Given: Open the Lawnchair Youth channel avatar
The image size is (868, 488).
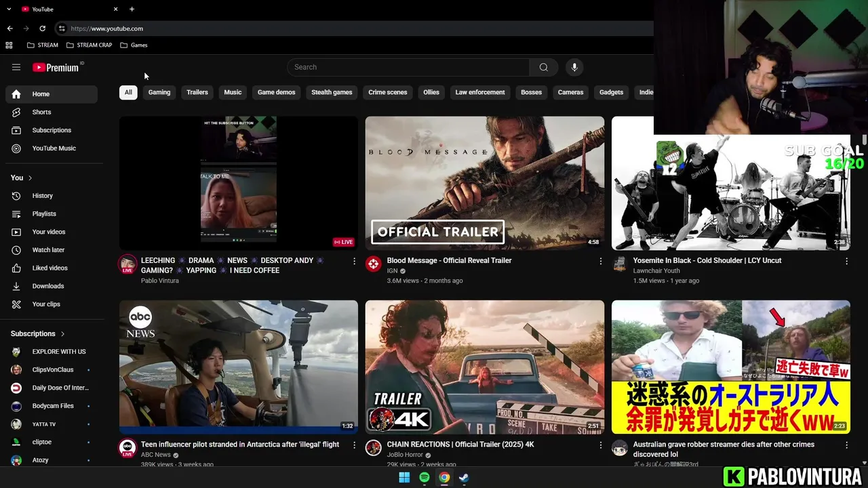Looking at the screenshot, I should coord(620,264).
